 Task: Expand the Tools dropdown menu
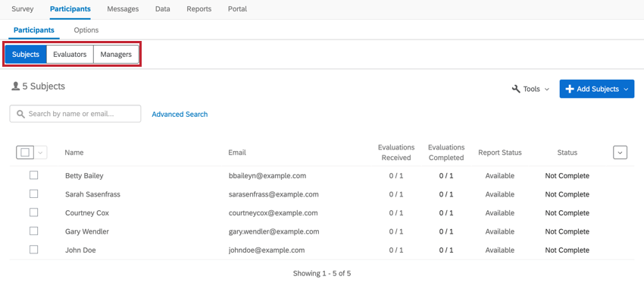coord(531,89)
